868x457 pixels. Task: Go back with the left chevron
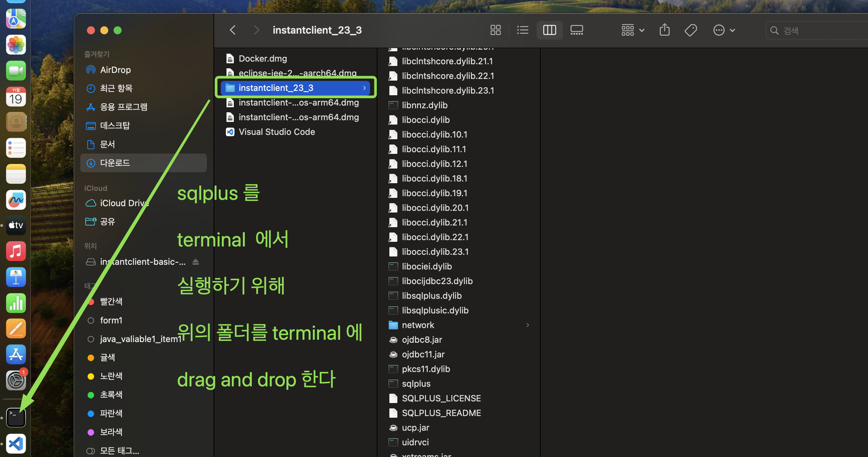(233, 30)
